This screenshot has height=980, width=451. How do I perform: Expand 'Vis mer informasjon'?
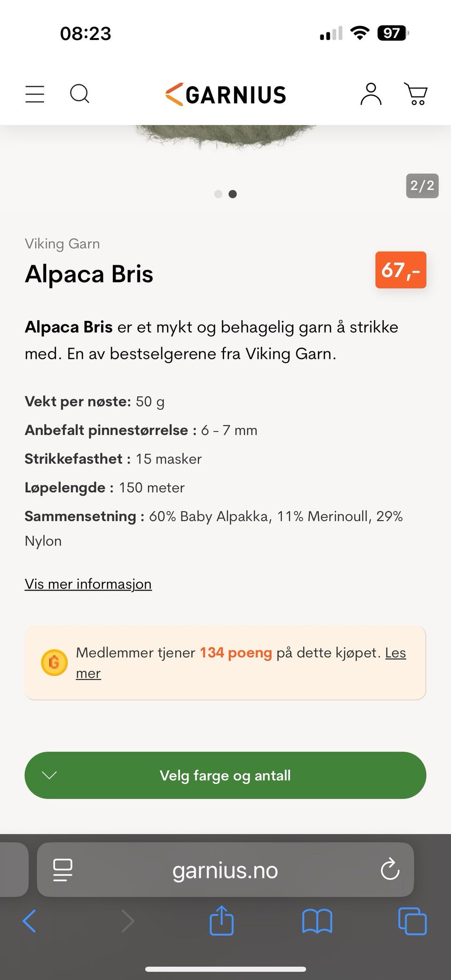[87, 584]
